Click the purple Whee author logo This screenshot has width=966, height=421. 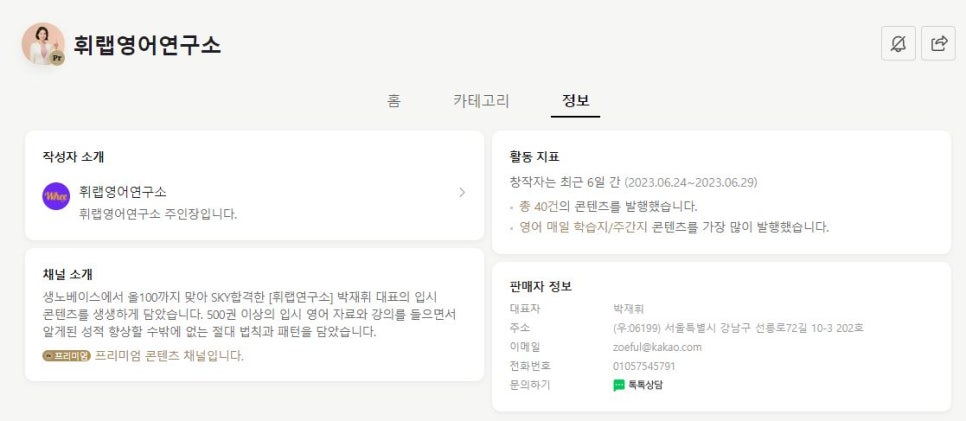click(x=56, y=196)
